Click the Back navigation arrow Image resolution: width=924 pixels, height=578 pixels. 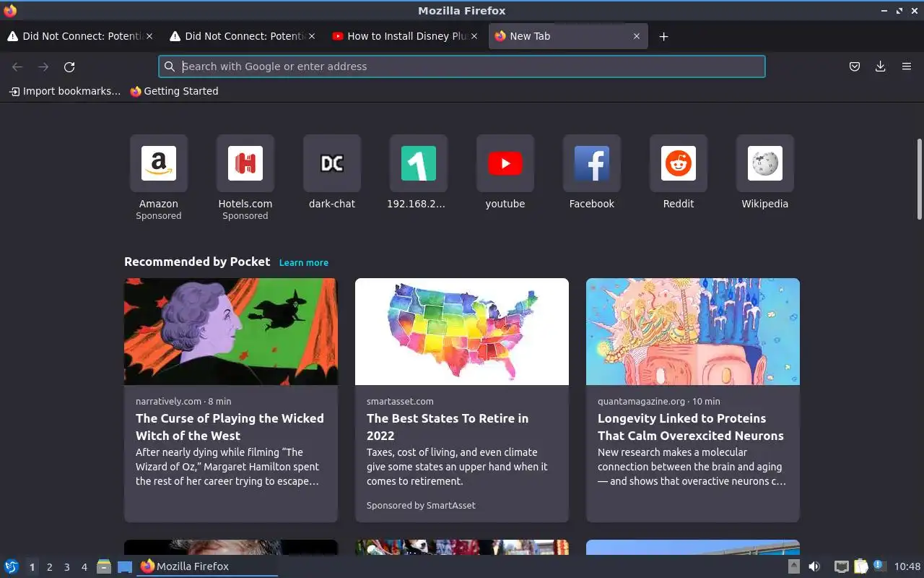[x=17, y=66]
